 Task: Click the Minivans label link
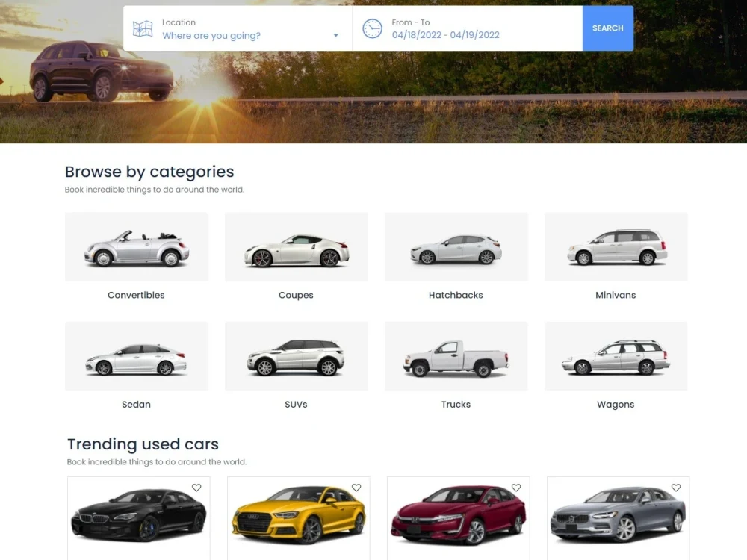coord(616,295)
